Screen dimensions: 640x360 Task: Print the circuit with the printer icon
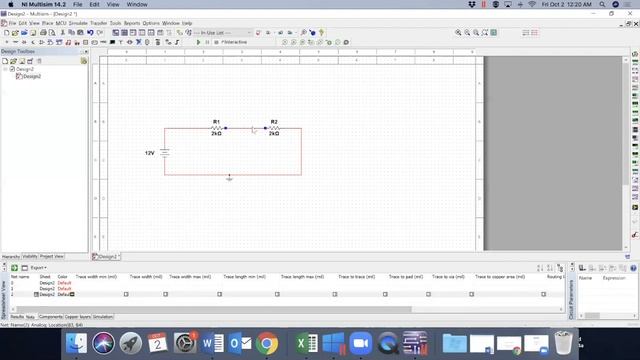tap(43, 33)
